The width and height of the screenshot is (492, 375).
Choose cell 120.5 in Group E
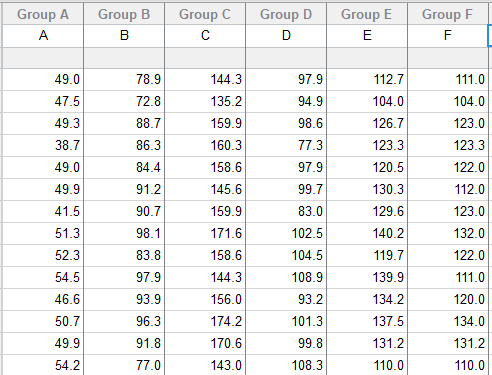pos(367,167)
